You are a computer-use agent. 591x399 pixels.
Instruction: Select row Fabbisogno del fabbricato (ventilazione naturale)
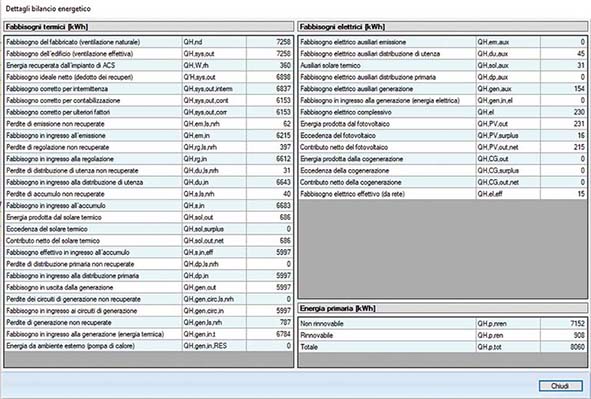point(149,42)
